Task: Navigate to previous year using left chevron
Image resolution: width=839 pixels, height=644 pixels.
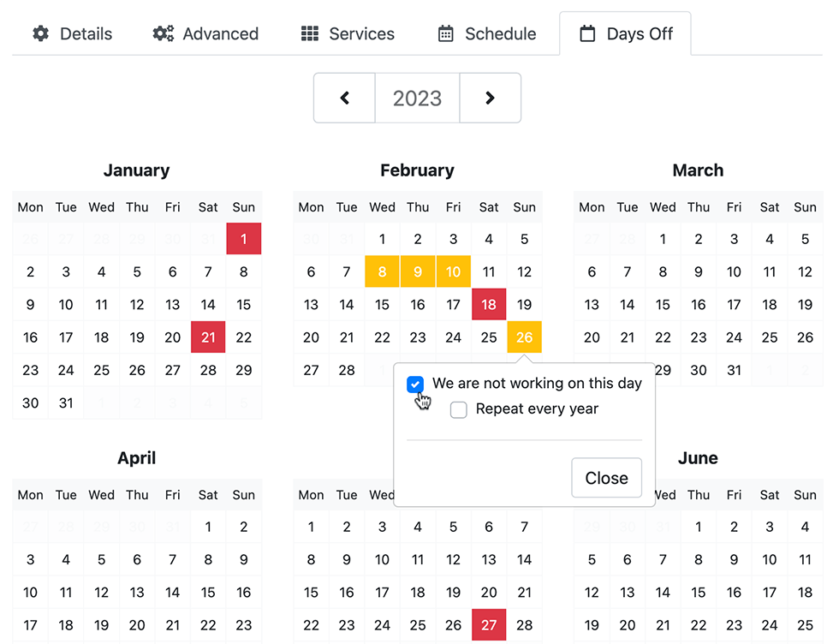Action: (x=344, y=98)
